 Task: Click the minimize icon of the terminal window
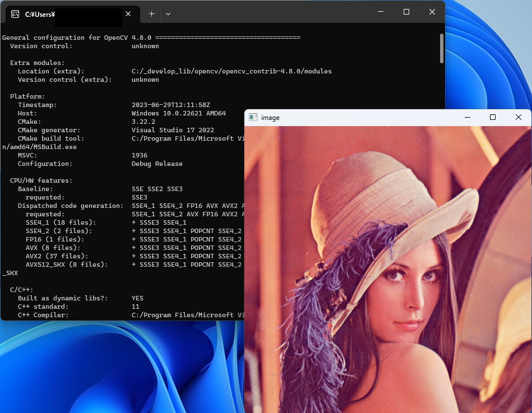(x=380, y=12)
